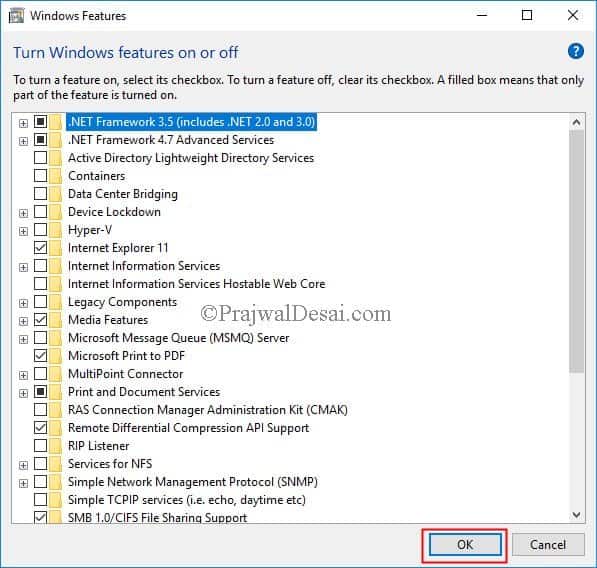The image size is (597, 568).
Task: Check RAS Connection Manager Administration Kit box
Action: [x=40, y=410]
